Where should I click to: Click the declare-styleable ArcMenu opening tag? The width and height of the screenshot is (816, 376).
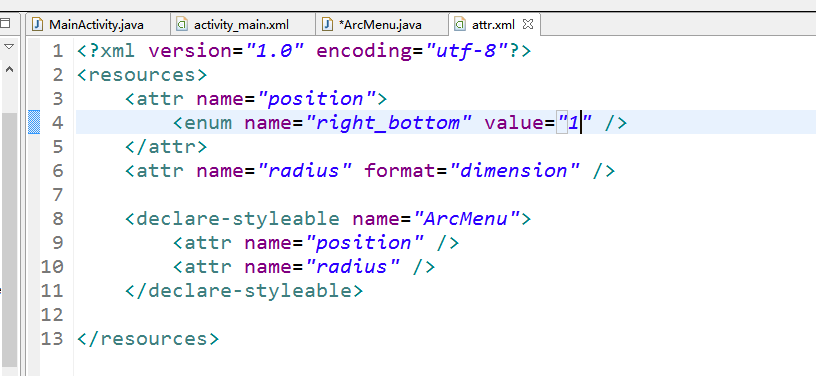point(328,218)
